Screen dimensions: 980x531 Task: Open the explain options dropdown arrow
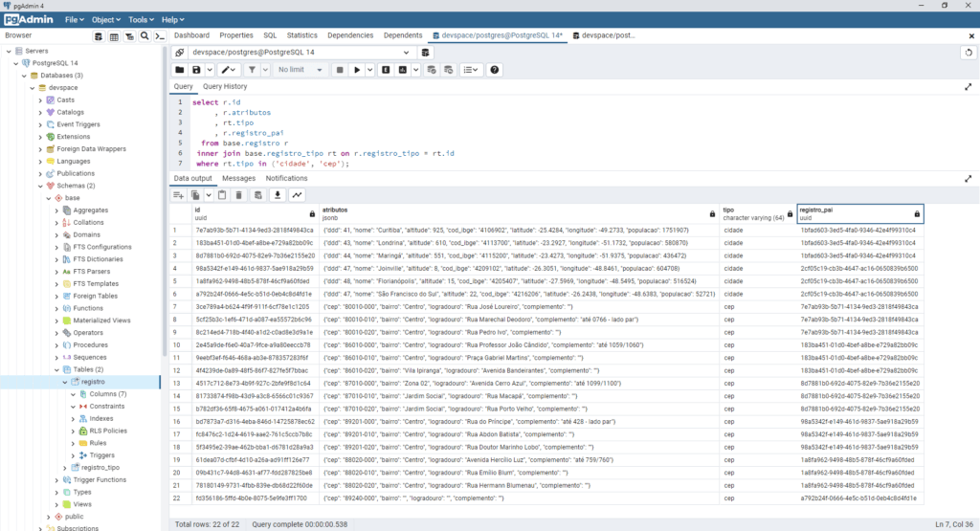415,70
